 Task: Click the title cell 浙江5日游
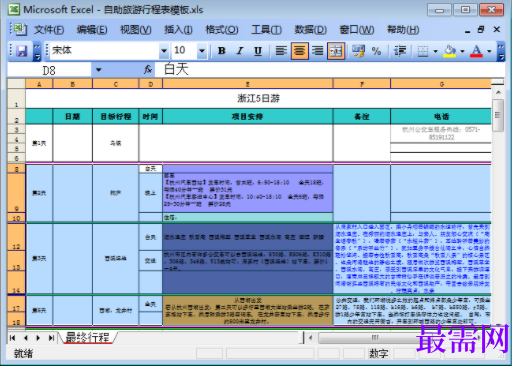258,99
